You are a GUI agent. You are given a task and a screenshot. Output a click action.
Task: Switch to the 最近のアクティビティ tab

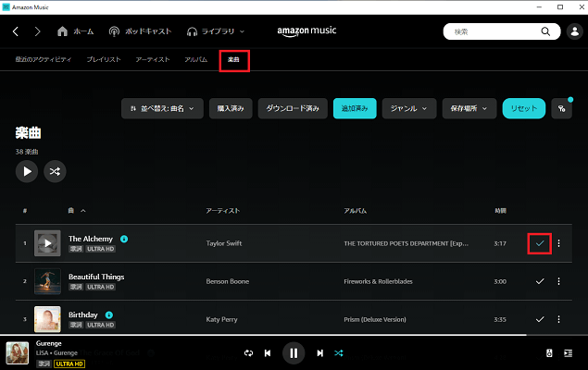coord(44,59)
